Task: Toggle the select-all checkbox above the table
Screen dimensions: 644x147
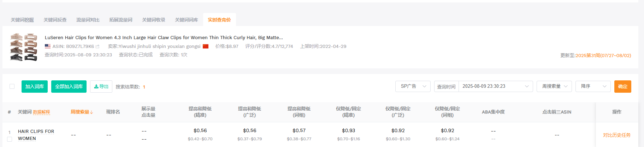Action: tap(12, 86)
